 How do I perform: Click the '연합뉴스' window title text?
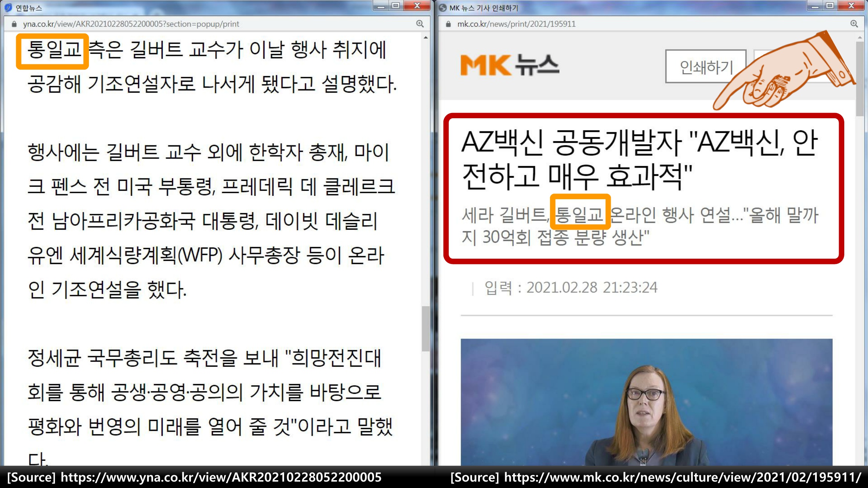coord(29,8)
